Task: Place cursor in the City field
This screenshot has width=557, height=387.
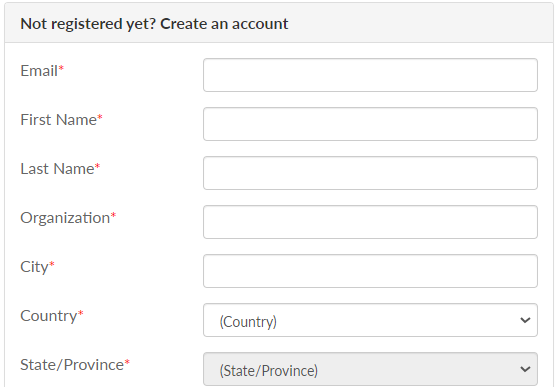Action: [x=370, y=271]
